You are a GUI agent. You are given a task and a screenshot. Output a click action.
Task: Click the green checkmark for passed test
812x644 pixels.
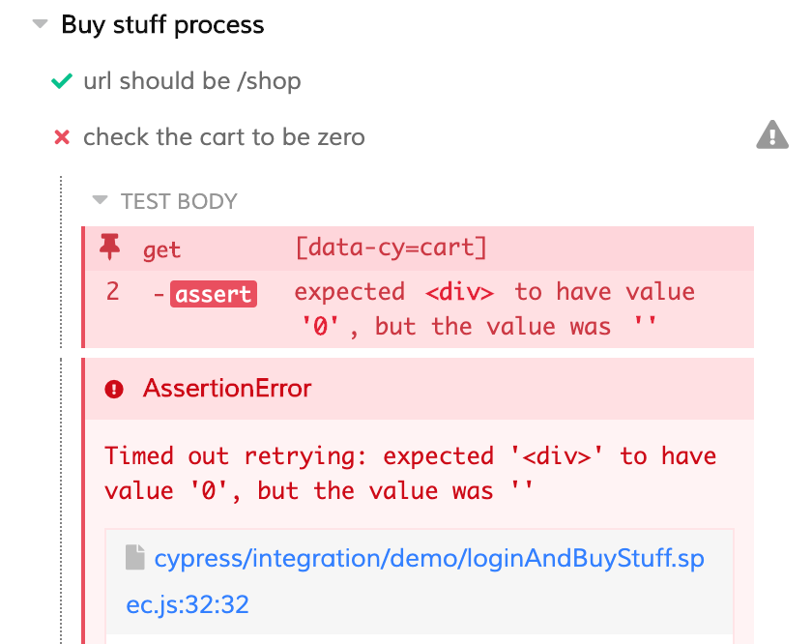[x=62, y=81]
